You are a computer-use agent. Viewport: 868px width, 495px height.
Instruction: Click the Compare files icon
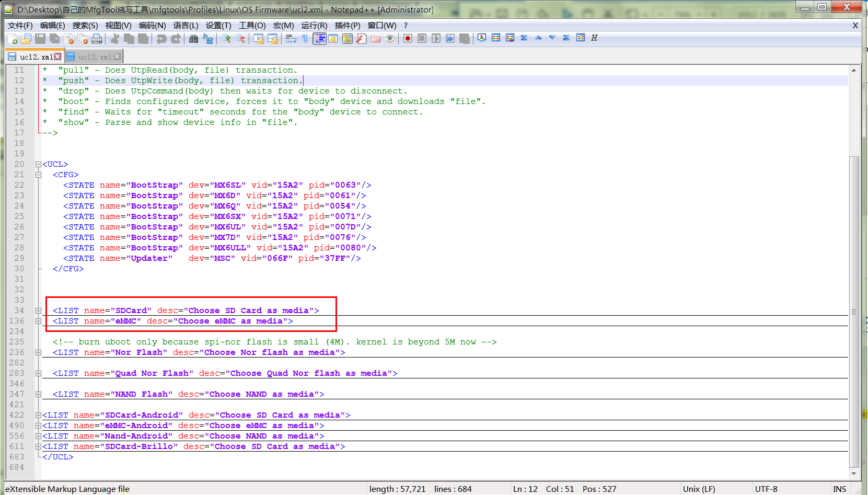(x=496, y=38)
